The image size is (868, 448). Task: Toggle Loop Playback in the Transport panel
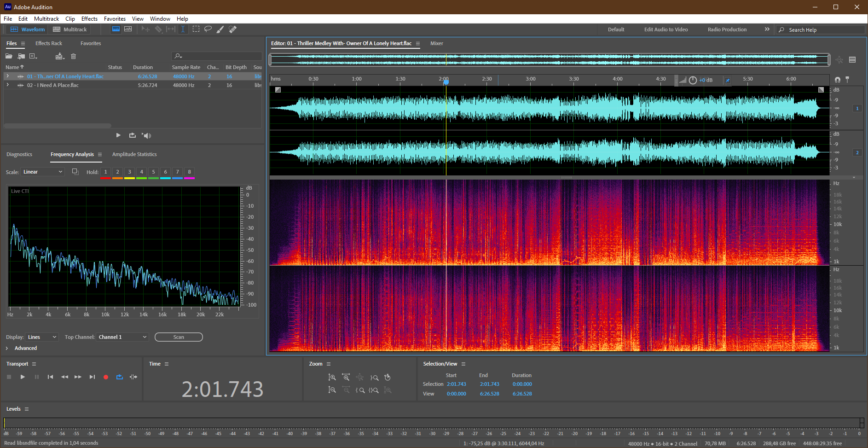[120, 377]
